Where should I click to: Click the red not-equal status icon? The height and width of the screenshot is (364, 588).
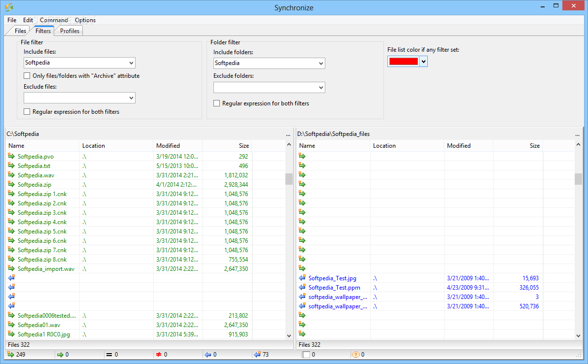pyautogui.click(x=159, y=355)
